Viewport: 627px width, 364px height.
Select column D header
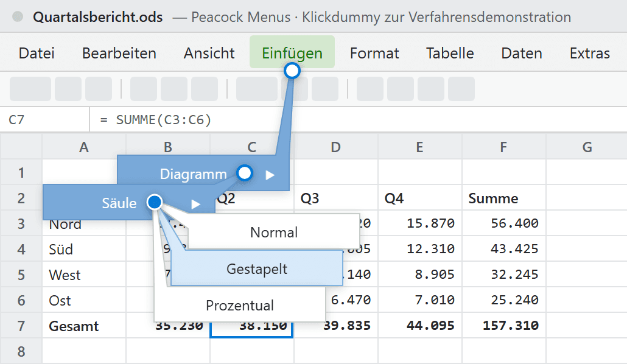(x=336, y=147)
